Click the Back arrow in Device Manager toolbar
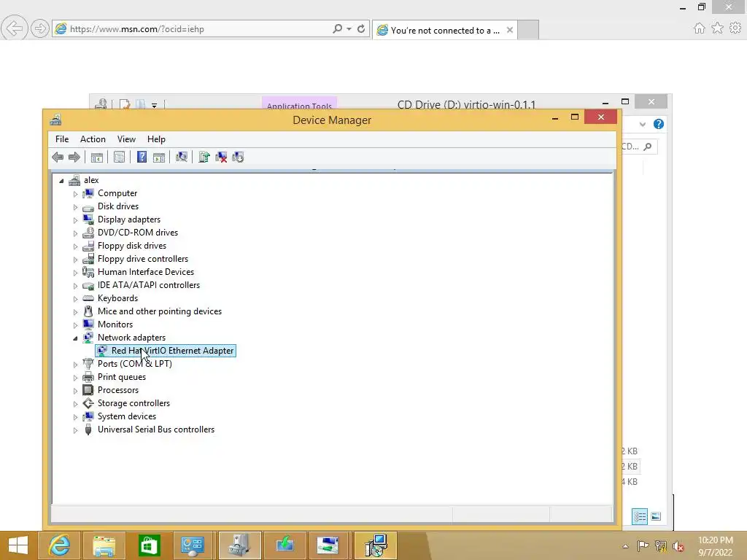The image size is (747, 560). [x=58, y=157]
